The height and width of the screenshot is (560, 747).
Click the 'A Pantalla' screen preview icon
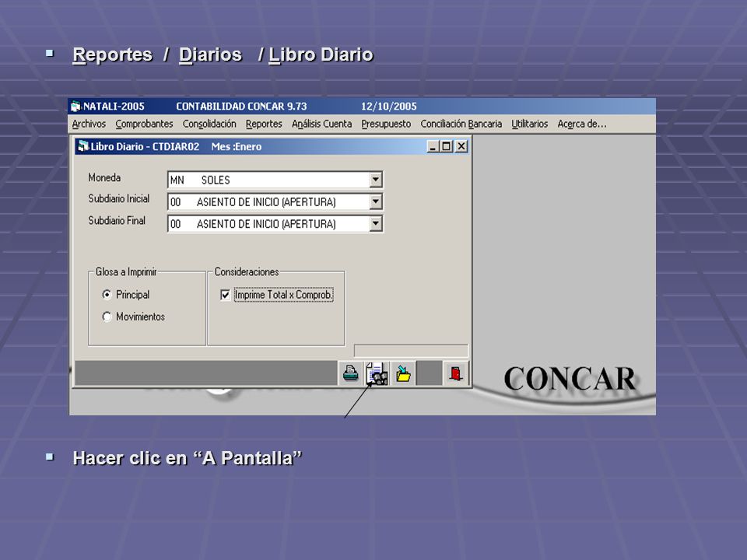[x=377, y=373]
